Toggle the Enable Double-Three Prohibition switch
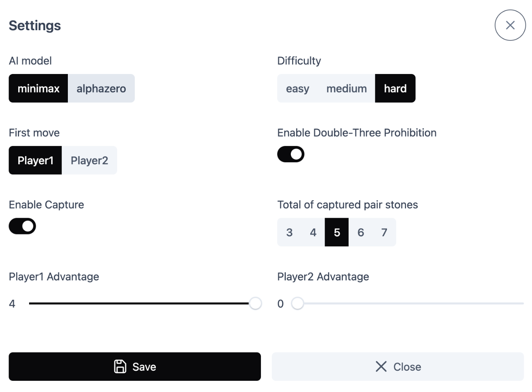 (x=291, y=154)
